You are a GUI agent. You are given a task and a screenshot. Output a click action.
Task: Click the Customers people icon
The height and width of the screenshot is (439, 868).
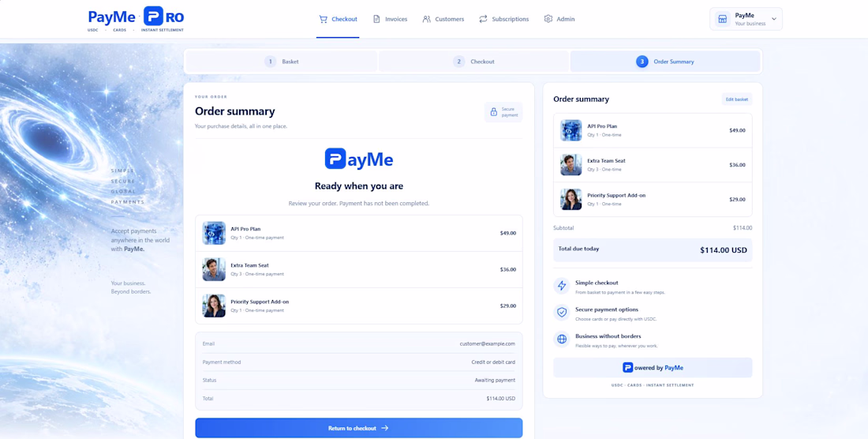pyautogui.click(x=426, y=19)
